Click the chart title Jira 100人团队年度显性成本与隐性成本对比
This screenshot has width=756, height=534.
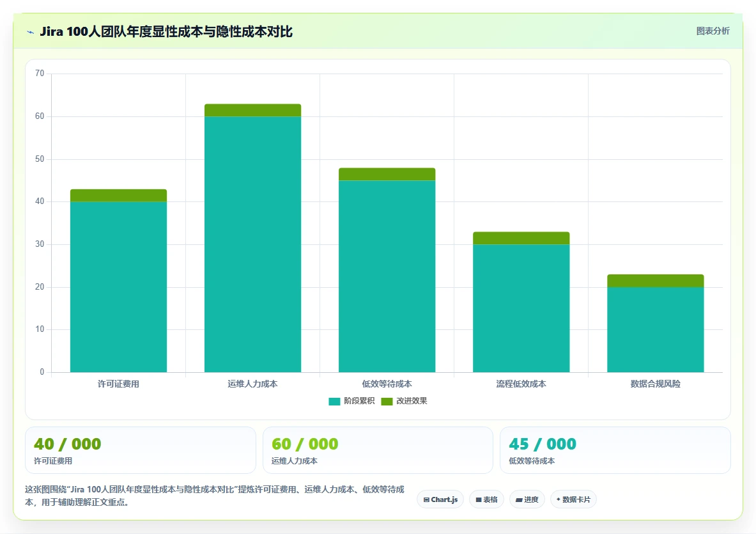[x=166, y=32]
